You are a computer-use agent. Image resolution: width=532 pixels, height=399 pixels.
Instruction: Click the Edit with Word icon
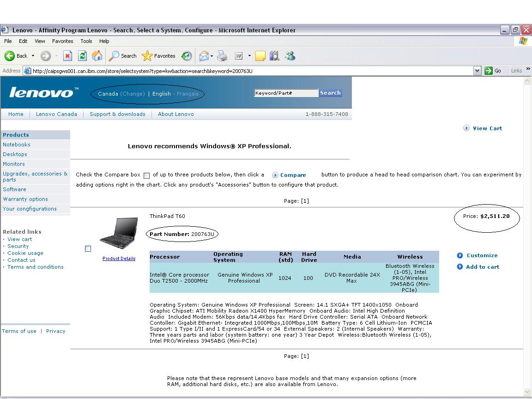tap(239, 55)
